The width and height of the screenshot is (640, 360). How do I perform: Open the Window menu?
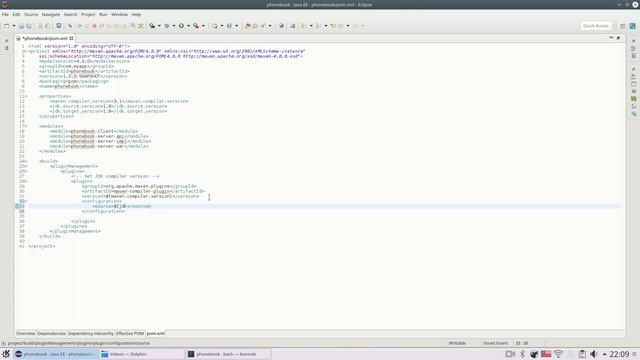120,14
